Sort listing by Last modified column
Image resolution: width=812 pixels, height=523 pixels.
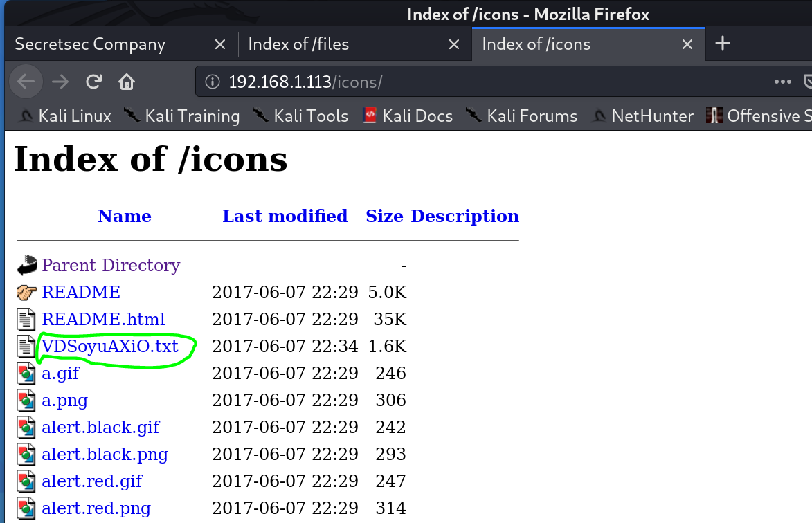click(285, 216)
